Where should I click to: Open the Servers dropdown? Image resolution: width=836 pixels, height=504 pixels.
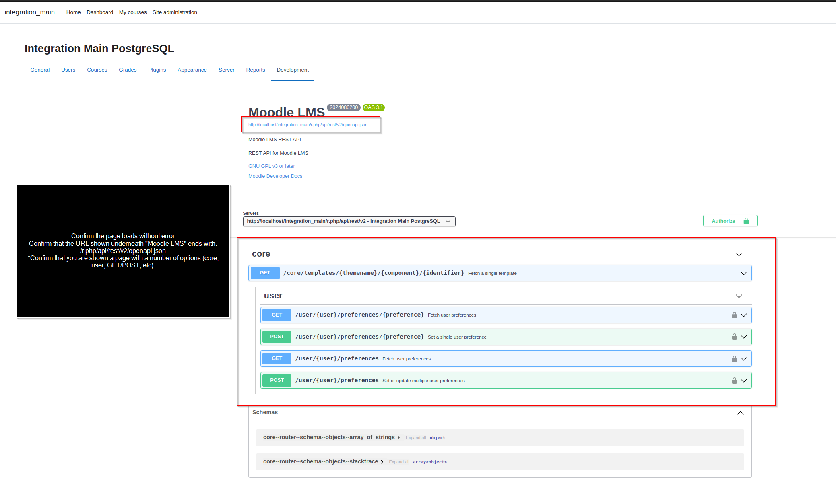[349, 221]
